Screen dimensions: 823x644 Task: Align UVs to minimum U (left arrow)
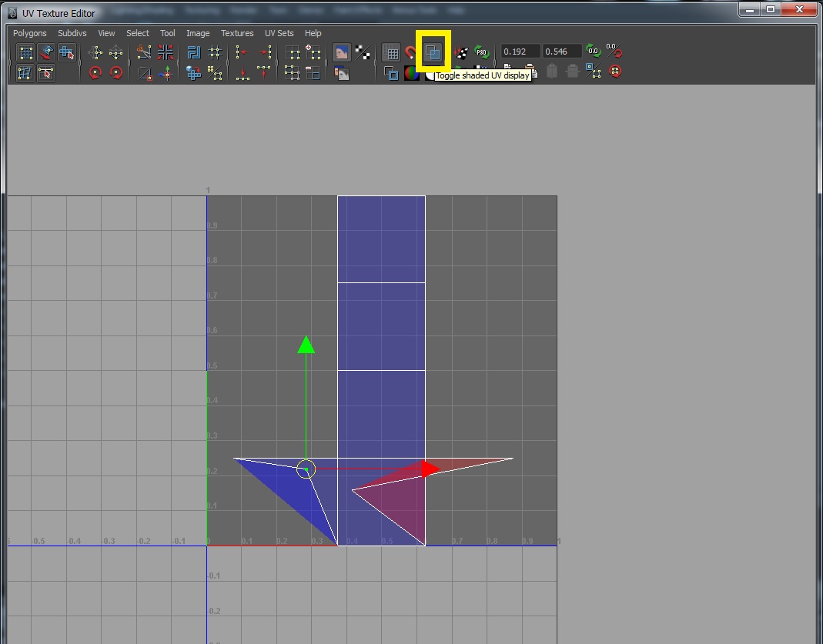point(243,52)
